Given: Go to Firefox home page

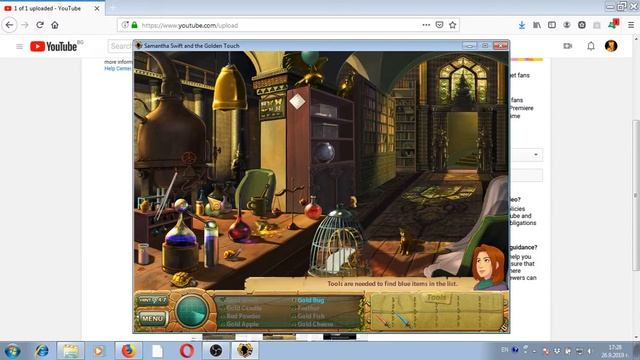Looking at the screenshot, I should tap(55, 25).
